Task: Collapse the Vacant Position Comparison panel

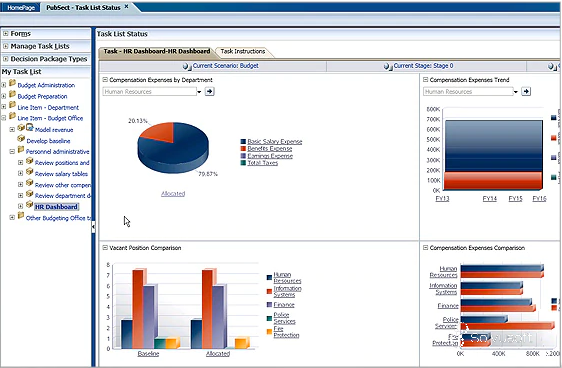Action: coord(105,248)
